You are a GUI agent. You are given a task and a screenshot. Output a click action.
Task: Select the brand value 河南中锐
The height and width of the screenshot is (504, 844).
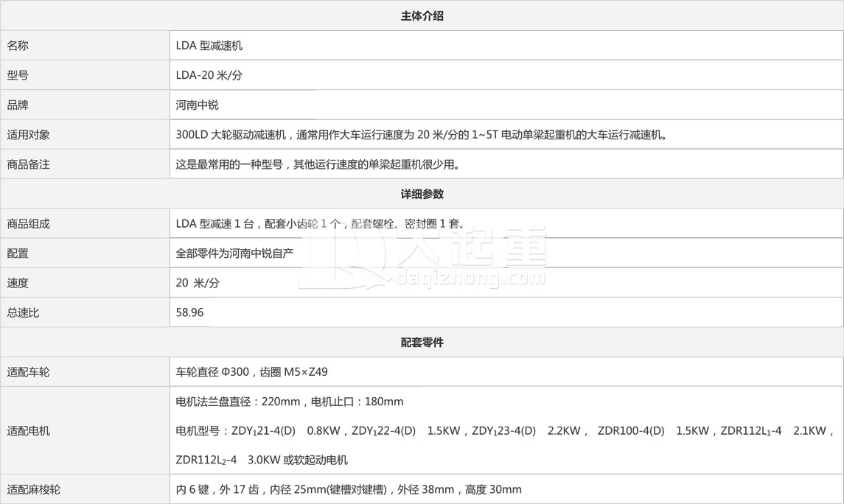[x=197, y=105]
